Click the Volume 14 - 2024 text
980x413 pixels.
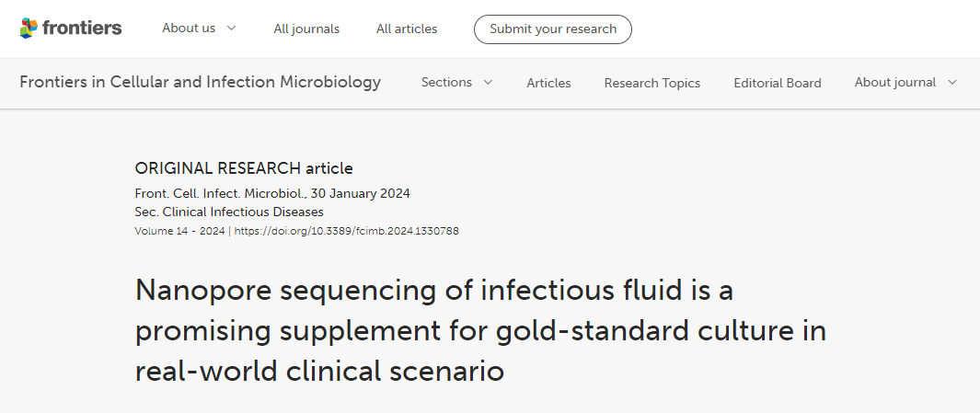(x=179, y=231)
